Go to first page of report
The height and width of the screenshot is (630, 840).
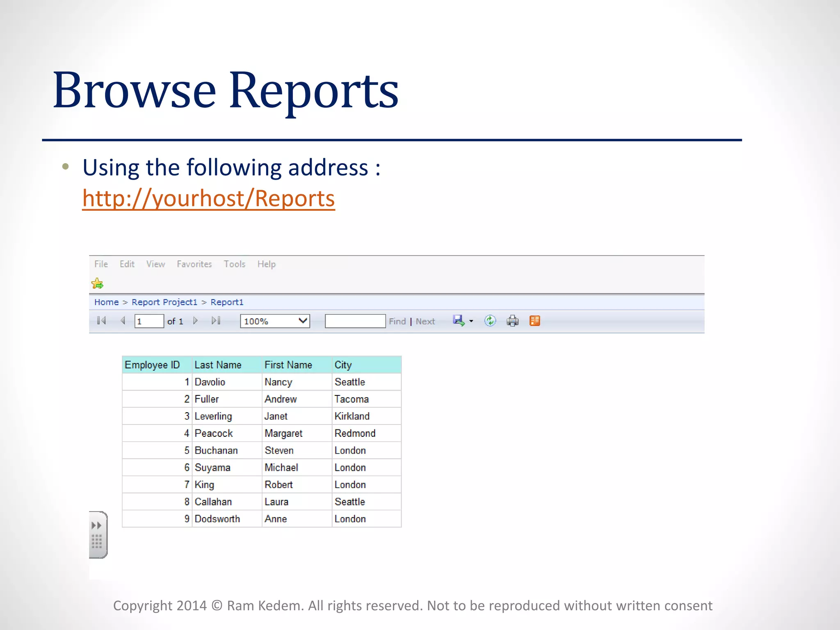click(101, 321)
